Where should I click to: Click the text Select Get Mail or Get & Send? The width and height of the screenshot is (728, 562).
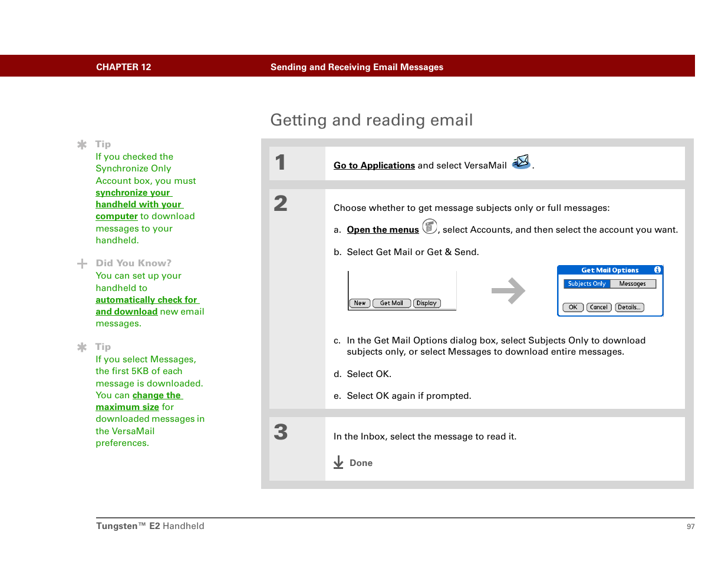(x=413, y=252)
